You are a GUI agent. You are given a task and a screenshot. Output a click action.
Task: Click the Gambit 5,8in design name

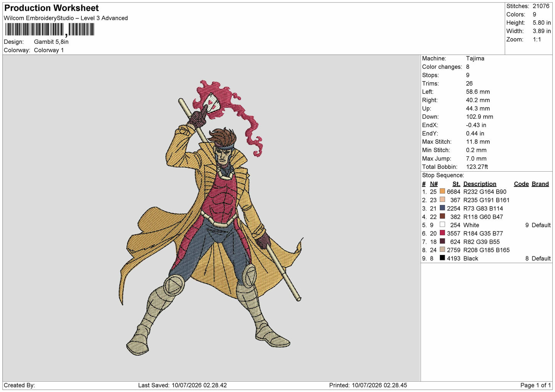51,42
